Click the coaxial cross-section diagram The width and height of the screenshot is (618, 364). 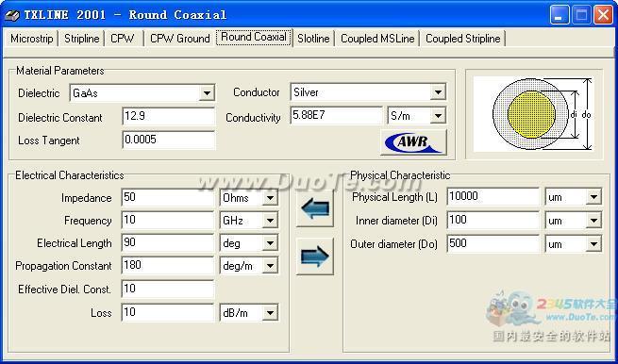click(534, 114)
